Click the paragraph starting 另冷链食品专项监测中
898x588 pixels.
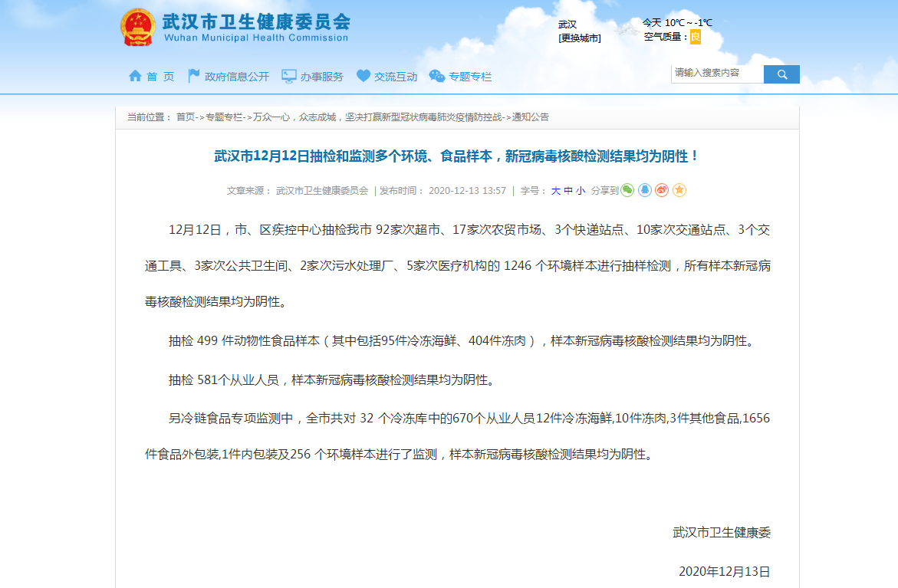point(458,436)
